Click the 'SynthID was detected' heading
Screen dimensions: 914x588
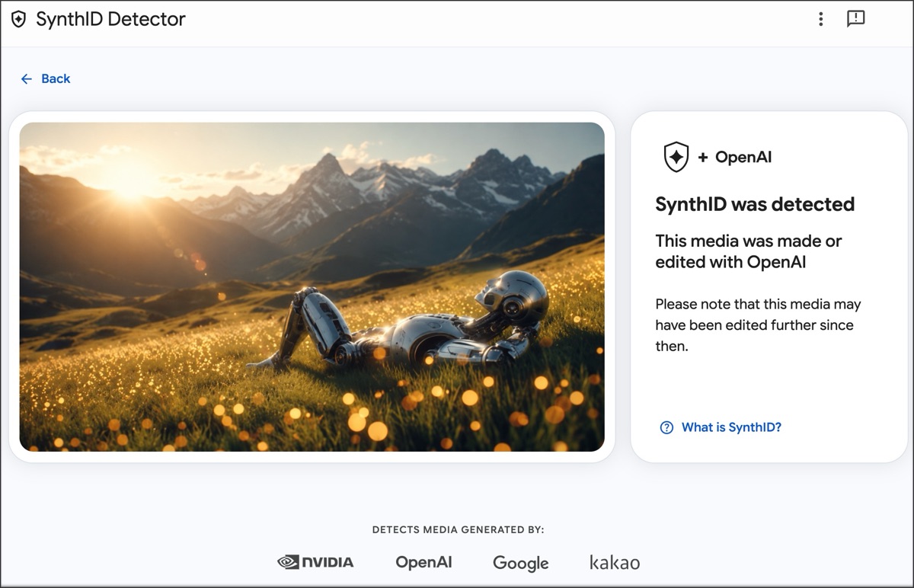(755, 204)
